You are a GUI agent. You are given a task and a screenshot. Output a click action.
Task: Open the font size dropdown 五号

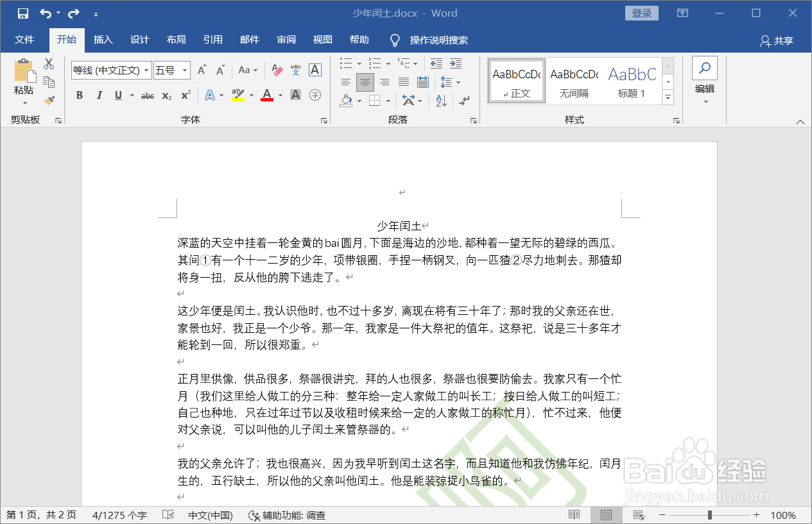click(185, 71)
